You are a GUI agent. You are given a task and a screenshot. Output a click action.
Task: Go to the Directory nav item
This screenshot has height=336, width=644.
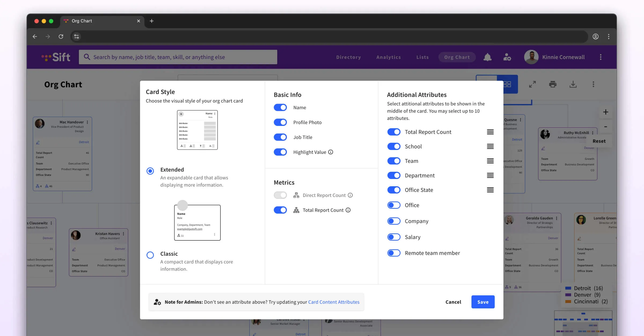point(348,57)
